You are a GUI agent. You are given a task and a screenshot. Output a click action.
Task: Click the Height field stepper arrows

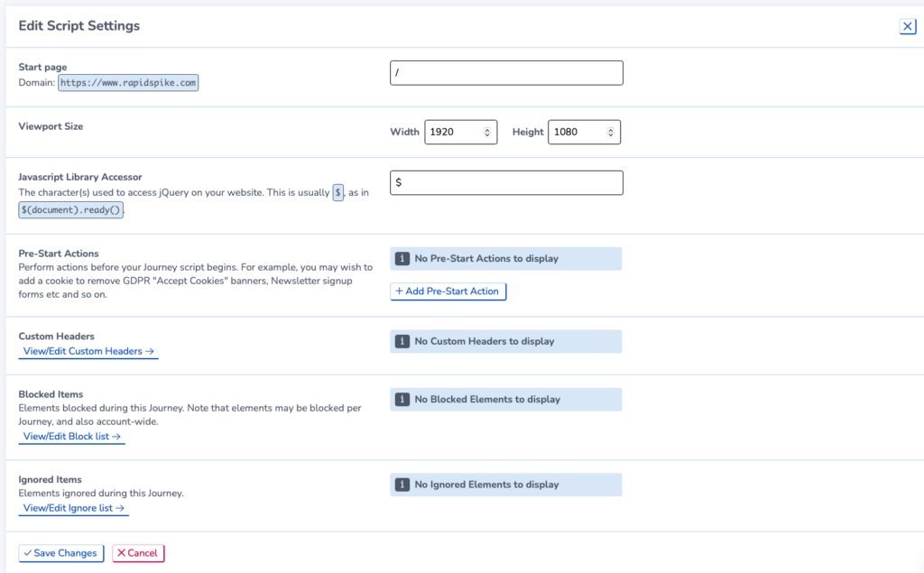pos(611,132)
